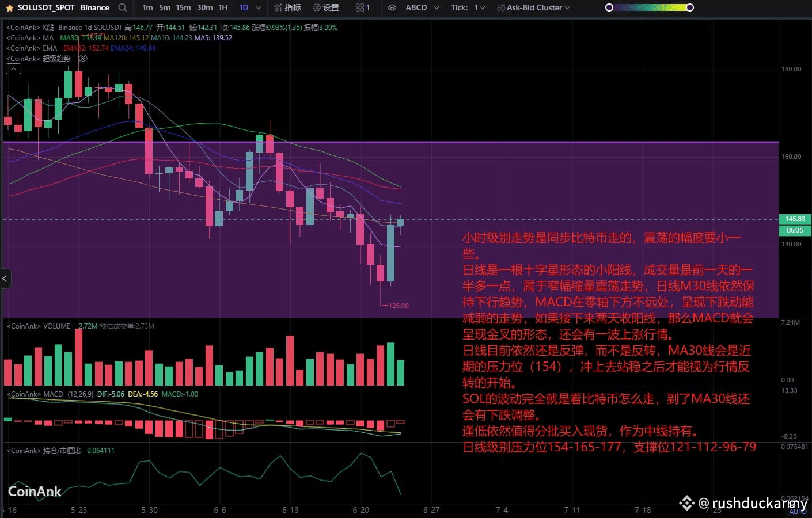Open the Ask-Bid Cluster dropdown

pos(533,7)
